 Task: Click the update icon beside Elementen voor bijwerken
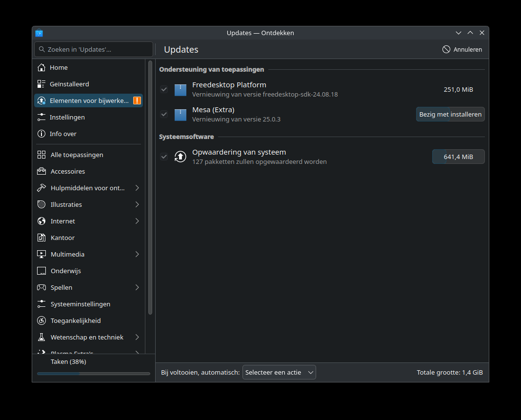click(x=41, y=100)
